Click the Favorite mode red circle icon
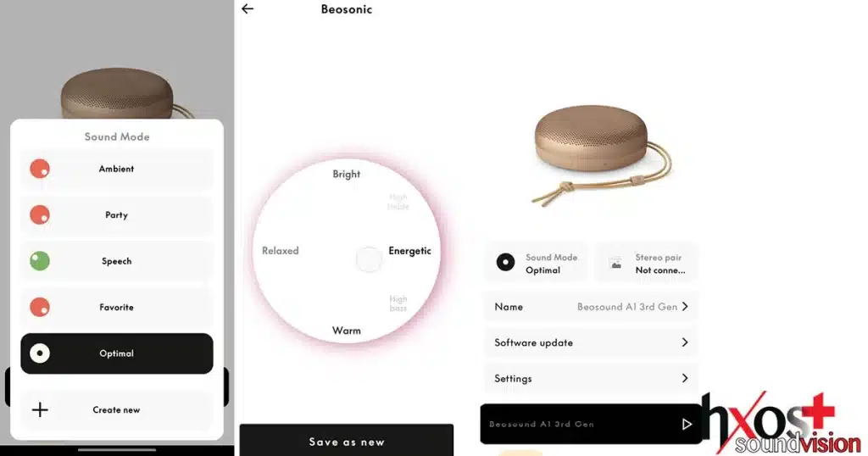Image resolution: width=868 pixels, height=456 pixels. [x=40, y=307]
